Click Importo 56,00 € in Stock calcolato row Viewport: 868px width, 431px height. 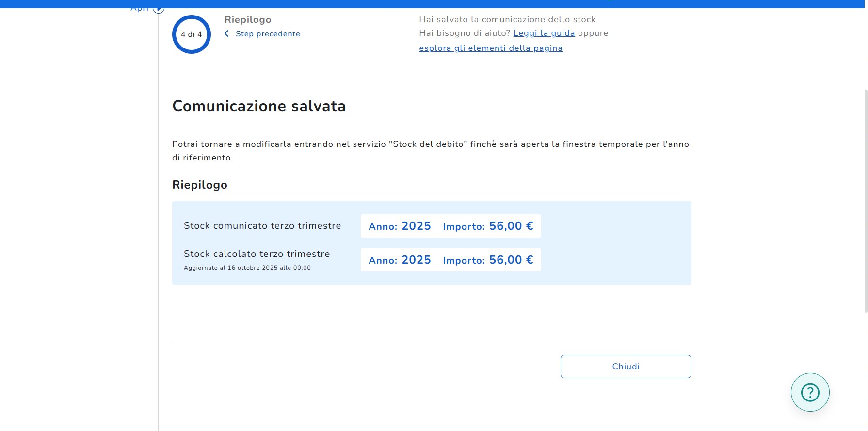pos(488,260)
